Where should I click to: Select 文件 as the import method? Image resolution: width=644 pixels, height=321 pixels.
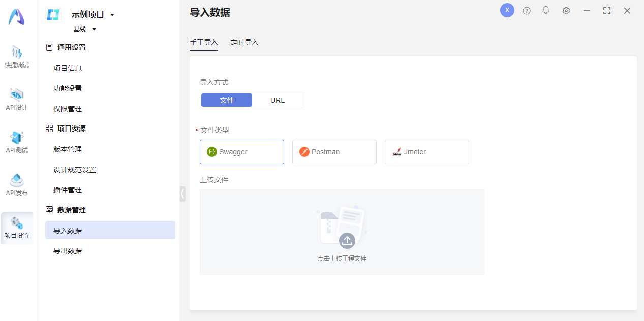point(227,100)
